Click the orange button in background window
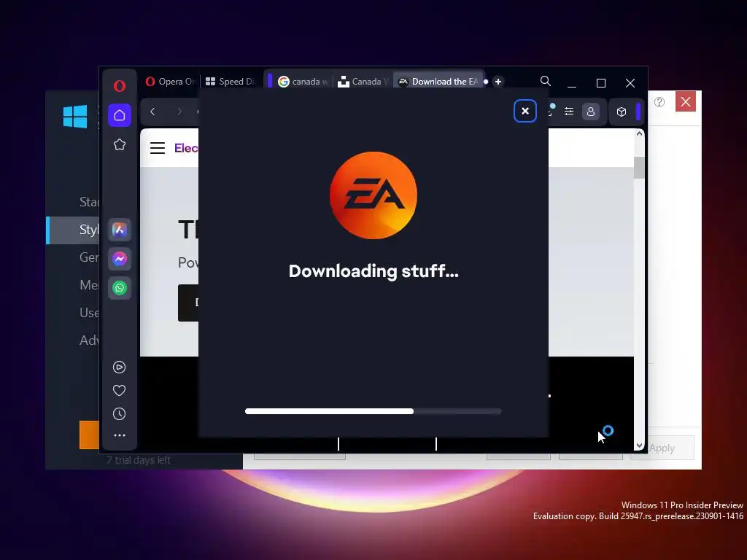Viewport: 747px width, 560px height. (x=89, y=435)
